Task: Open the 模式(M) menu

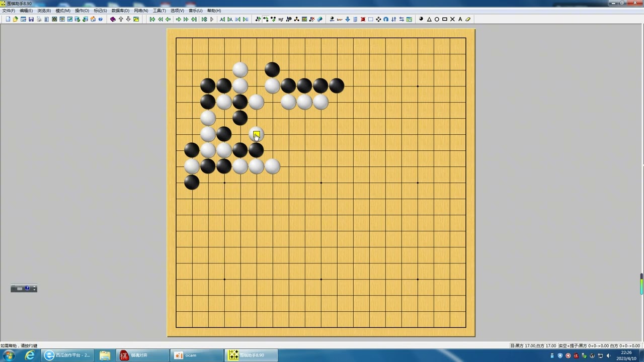Action: 63,11
